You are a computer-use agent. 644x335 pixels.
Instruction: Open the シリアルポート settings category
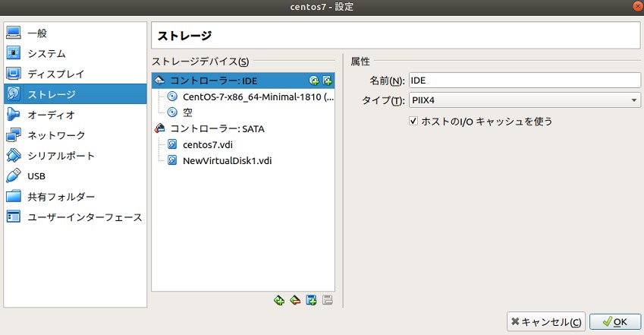pos(75,156)
